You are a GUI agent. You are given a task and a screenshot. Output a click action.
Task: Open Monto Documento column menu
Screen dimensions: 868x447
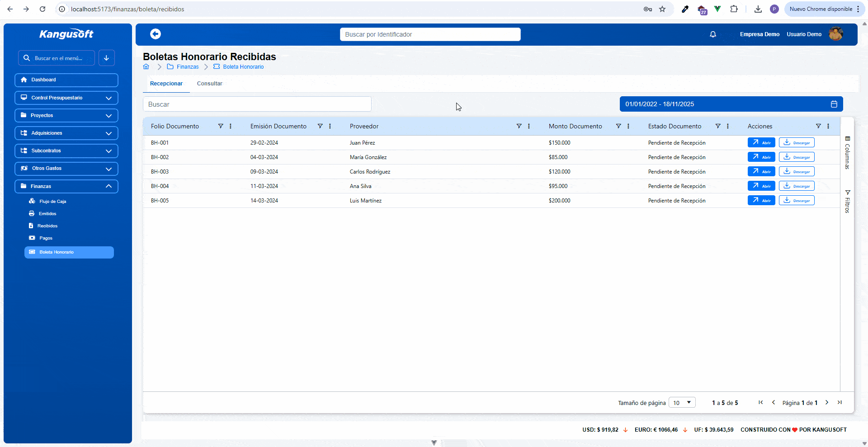628,126
